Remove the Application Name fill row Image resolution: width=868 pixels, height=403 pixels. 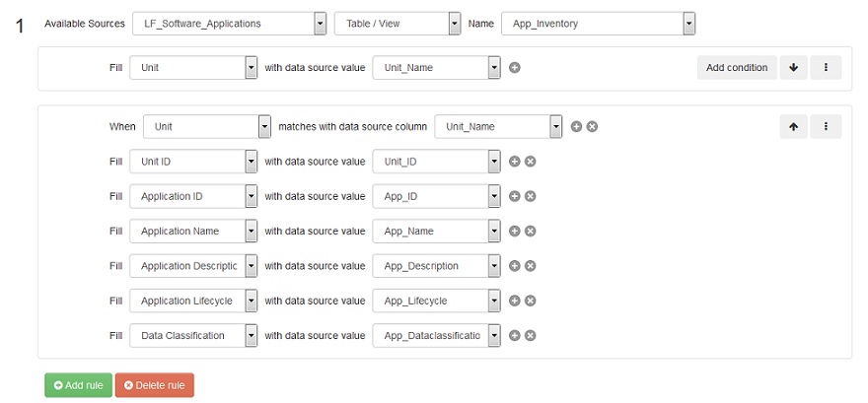(531, 232)
